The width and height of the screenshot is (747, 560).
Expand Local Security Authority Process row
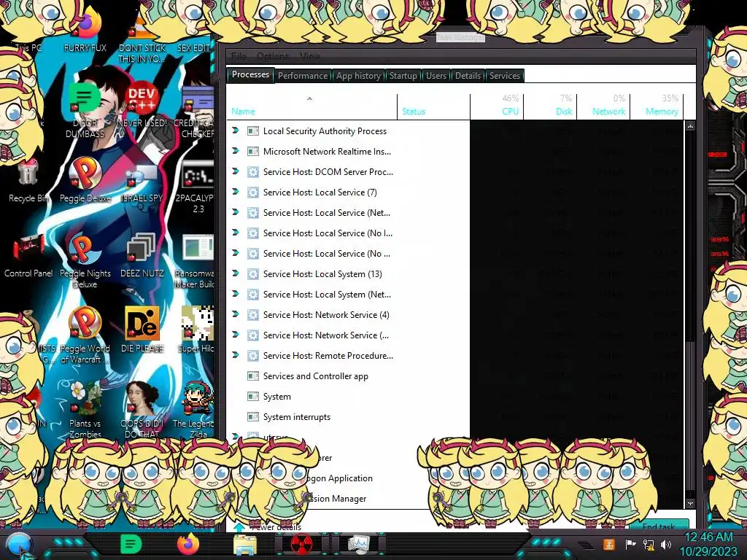coord(236,130)
